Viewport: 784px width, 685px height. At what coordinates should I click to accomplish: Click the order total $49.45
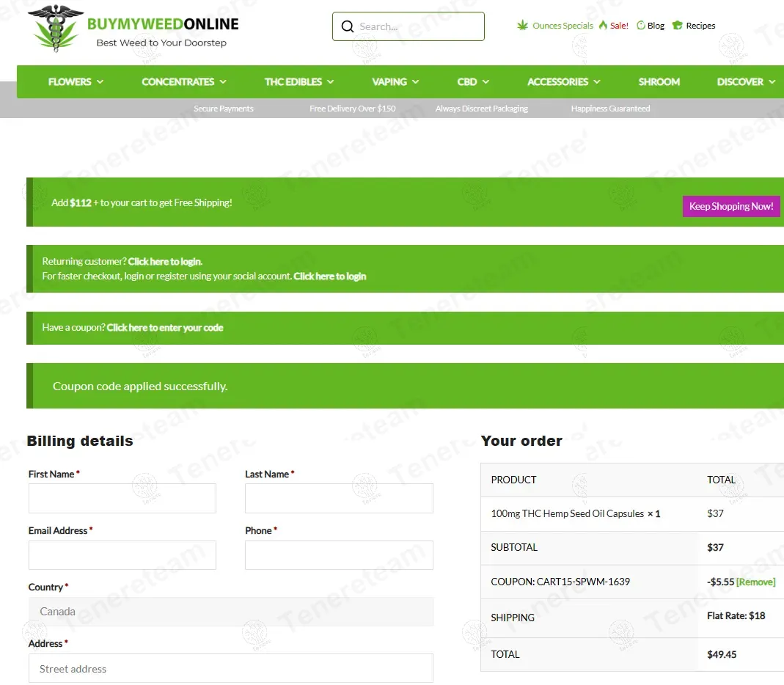tap(722, 654)
